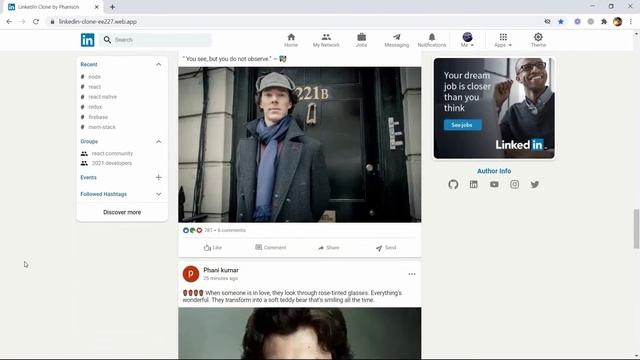640x360 pixels.
Task: Open the Chrome profile avatar
Action: 618,22
